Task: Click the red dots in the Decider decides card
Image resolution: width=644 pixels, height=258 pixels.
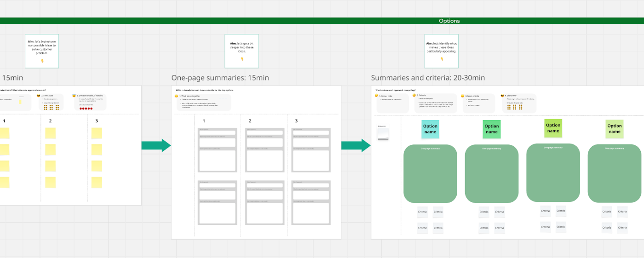Action: tap(86, 108)
